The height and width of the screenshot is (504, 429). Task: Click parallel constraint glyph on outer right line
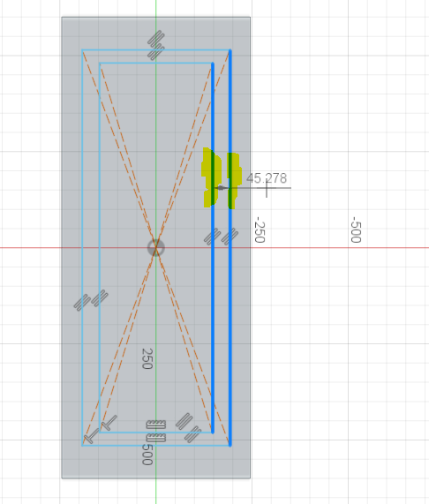pyautogui.click(x=230, y=237)
